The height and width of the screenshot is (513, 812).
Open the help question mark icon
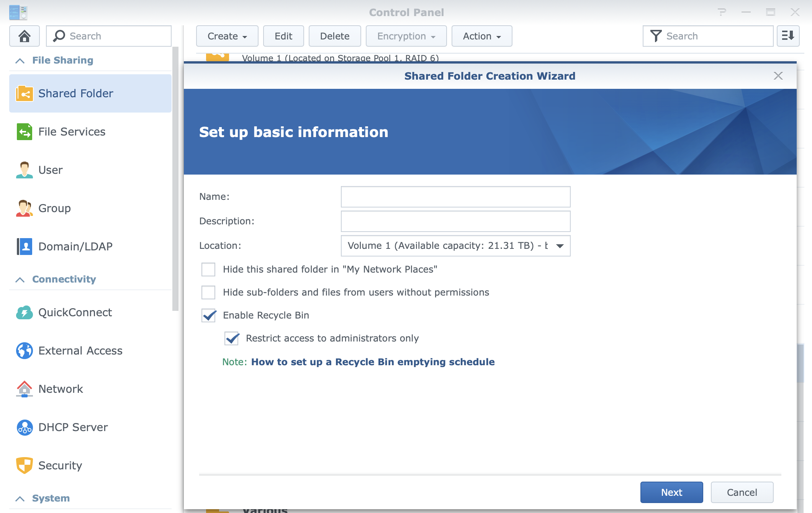tap(722, 12)
